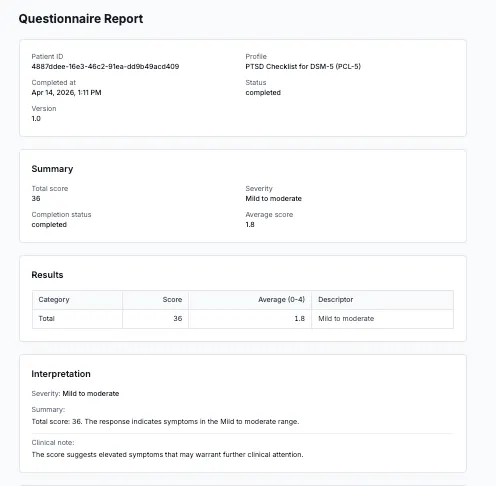Viewport: 496px width, 486px height.
Task: Select the PTSD Checklist for DSM-5 (PCL-5) profile
Action: [x=303, y=66]
